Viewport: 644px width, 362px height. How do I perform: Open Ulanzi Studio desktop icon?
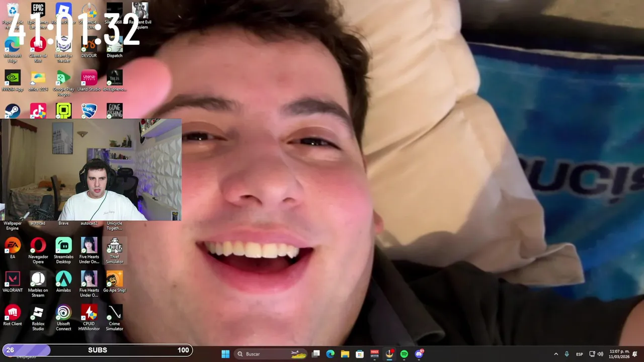[89, 81]
